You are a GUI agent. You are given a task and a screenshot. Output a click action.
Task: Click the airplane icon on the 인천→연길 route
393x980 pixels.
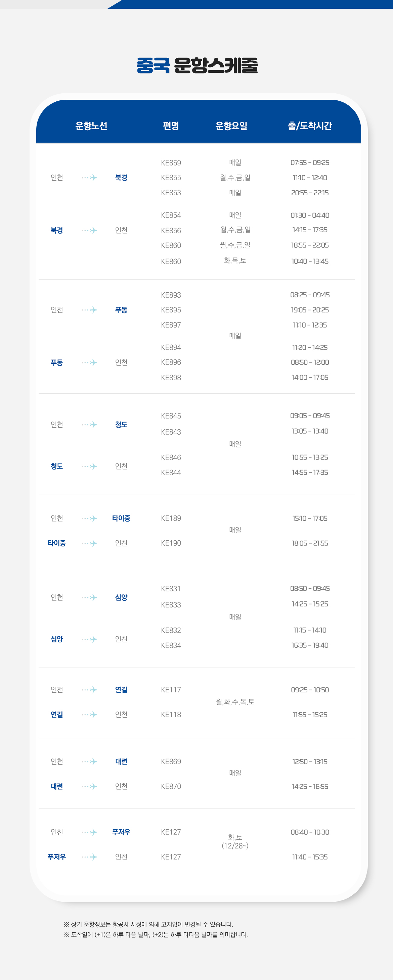coord(89,690)
